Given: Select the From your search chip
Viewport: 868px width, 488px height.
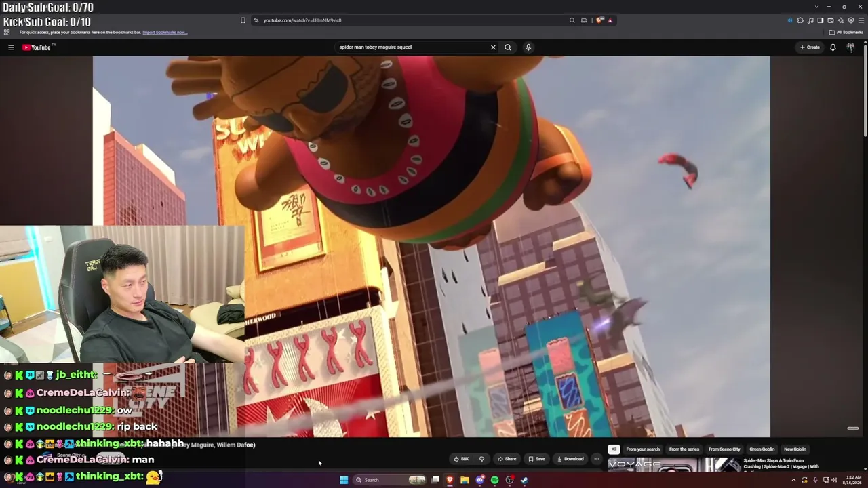Looking at the screenshot, I should pos(643,449).
